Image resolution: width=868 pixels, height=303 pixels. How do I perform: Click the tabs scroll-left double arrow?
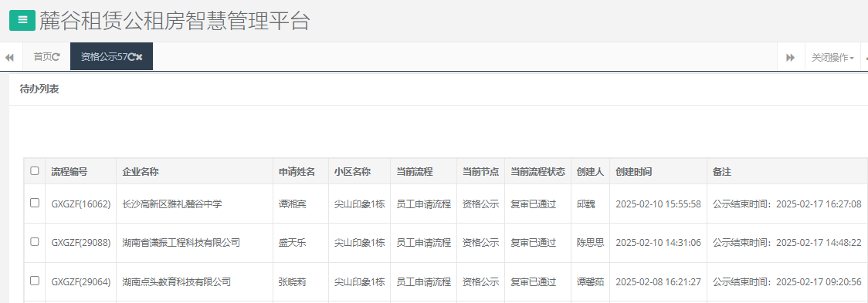(9, 58)
